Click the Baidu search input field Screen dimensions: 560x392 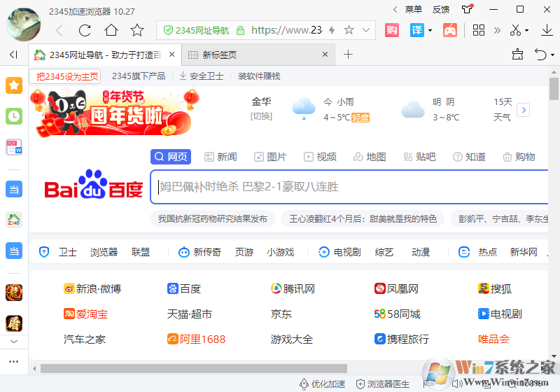[x=350, y=187]
